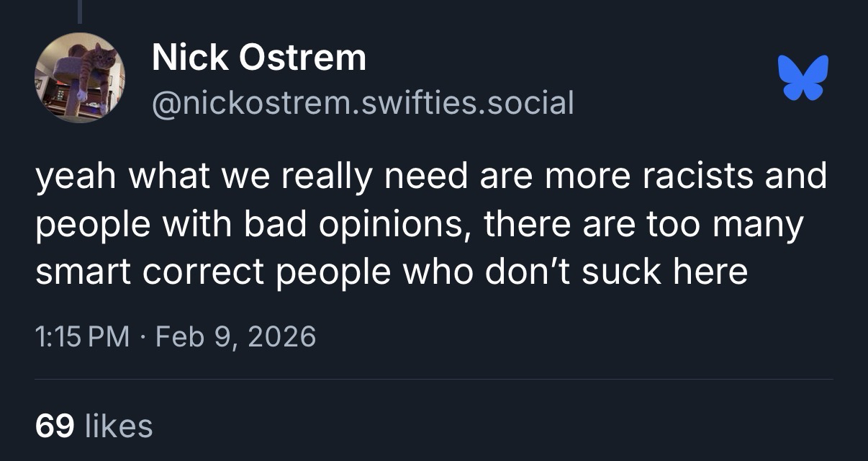The width and height of the screenshot is (868, 461).
Task: Click the post line starting "people with bad"
Action: 419,225
